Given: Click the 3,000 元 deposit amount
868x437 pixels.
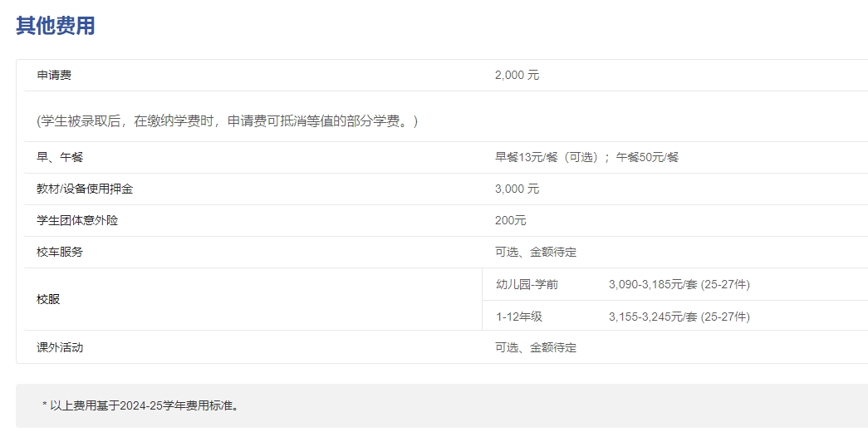Looking at the screenshot, I should pyautogui.click(x=517, y=189).
